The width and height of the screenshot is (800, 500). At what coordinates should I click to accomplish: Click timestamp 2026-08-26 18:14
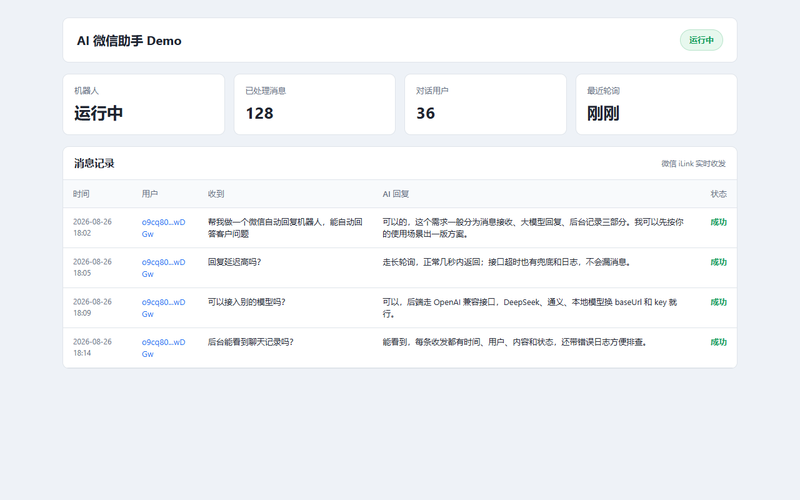pos(92,347)
